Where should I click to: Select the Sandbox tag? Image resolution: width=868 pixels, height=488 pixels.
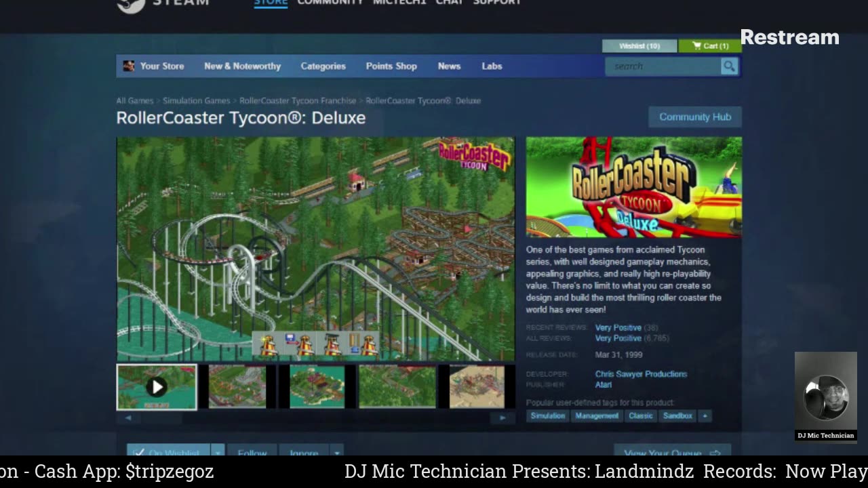(677, 416)
